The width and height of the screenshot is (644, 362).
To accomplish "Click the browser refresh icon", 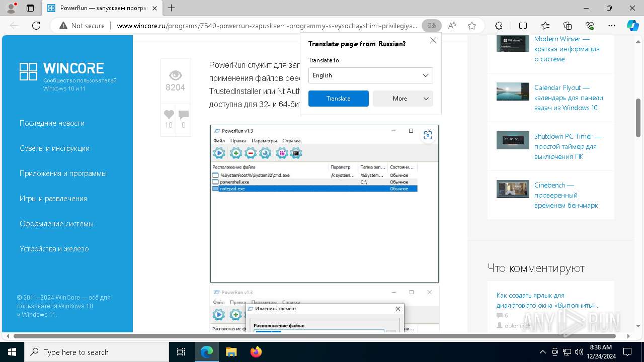I will (x=36, y=26).
